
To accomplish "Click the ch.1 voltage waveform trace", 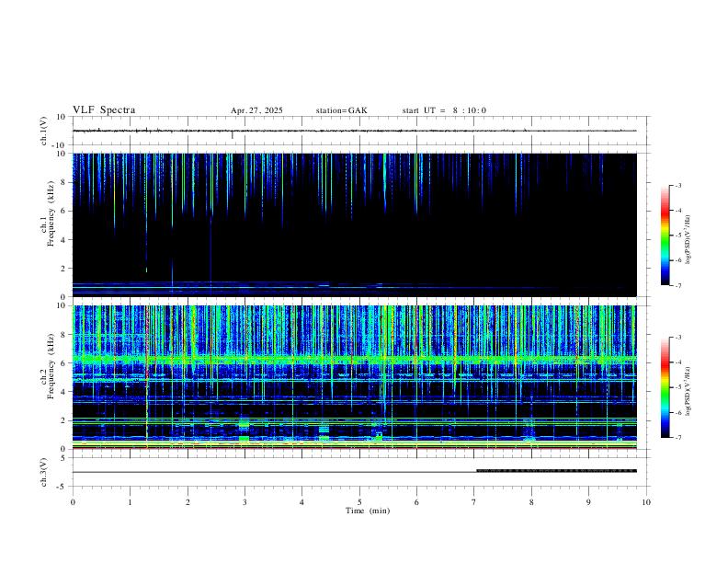I will pos(355,131).
